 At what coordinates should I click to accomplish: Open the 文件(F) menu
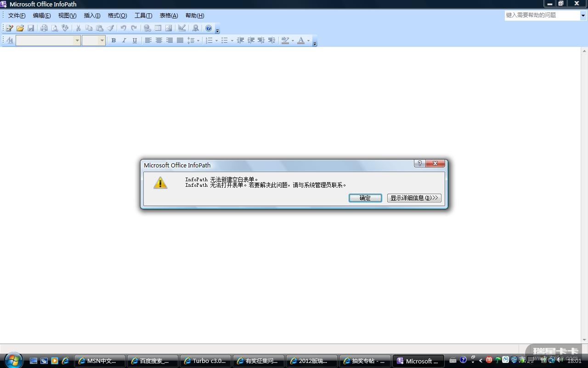pos(17,16)
